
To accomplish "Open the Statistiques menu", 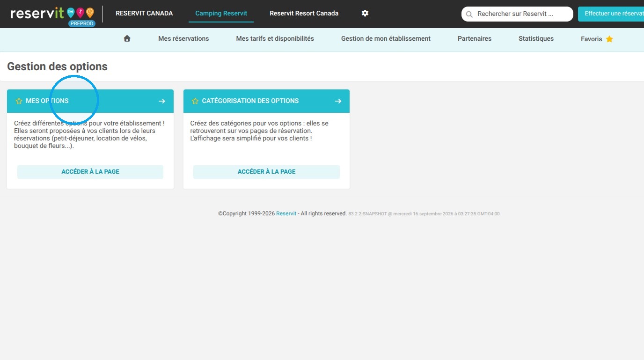I will pos(536,39).
